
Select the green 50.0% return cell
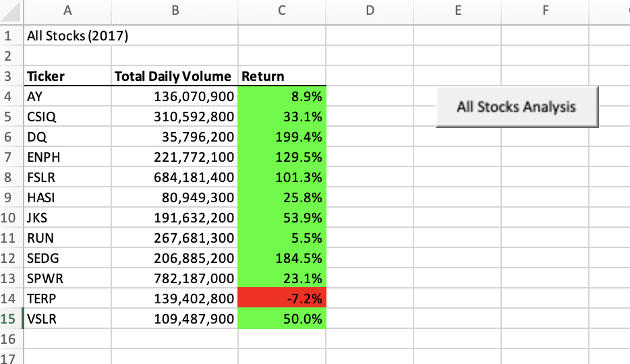point(282,319)
